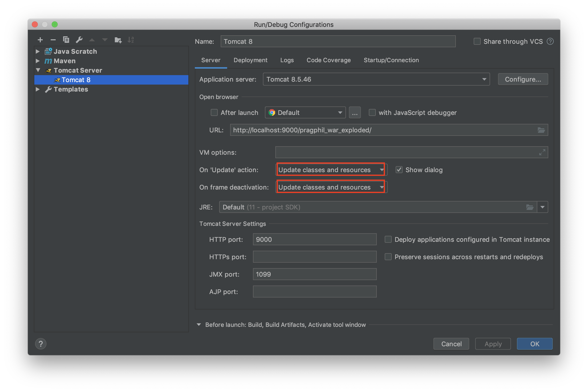Uncheck the Show dialog checkbox
The height and width of the screenshot is (392, 588).
[399, 170]
